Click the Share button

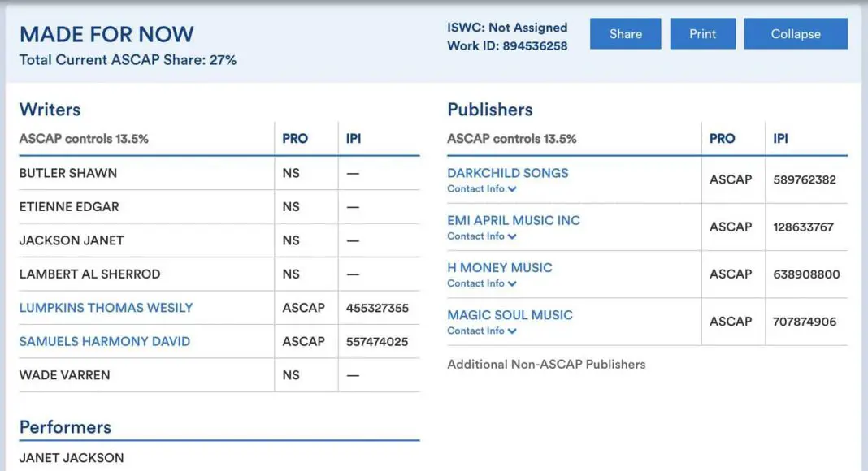(625, 34)
